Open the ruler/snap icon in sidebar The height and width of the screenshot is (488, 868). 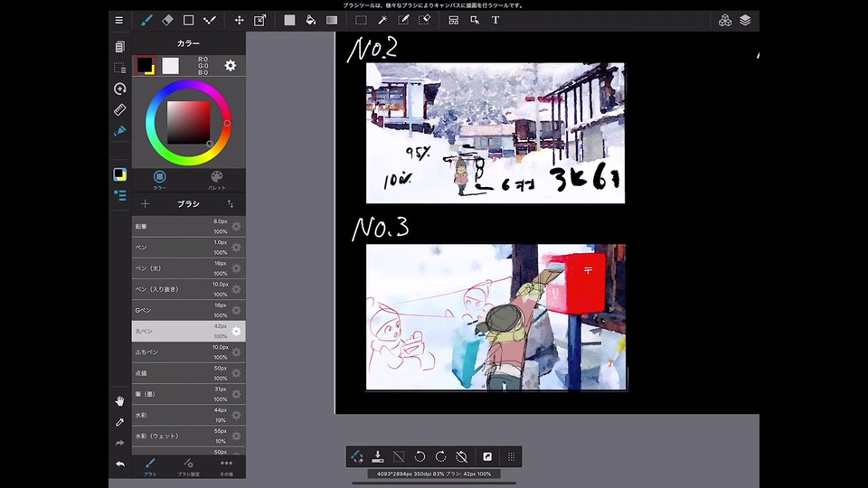tap(119, 110)
